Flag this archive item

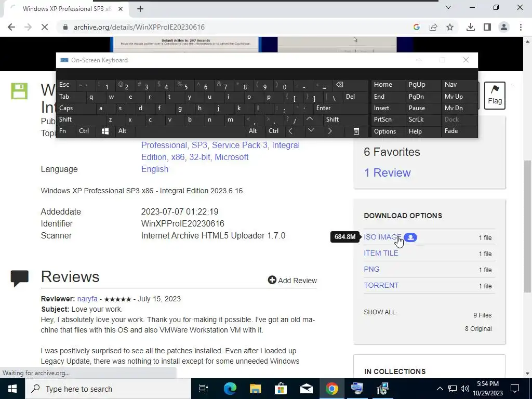pos(495,96)
